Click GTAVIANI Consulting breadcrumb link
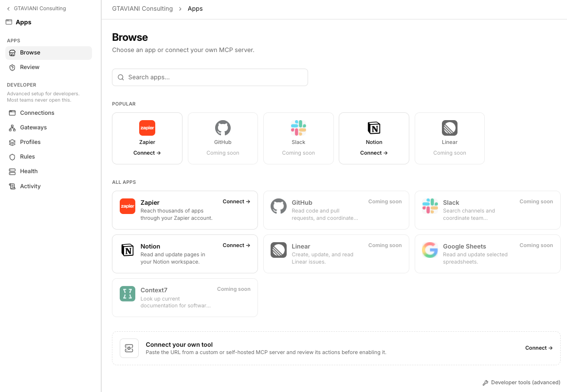This screenshot has height=392, width=567. click(x=142, y=9)
